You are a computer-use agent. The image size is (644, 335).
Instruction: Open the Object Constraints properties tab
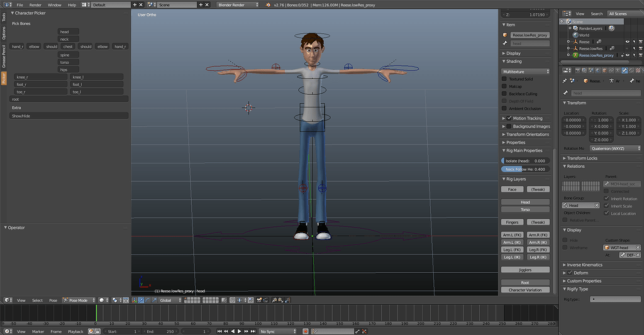(x=611, y=70)
